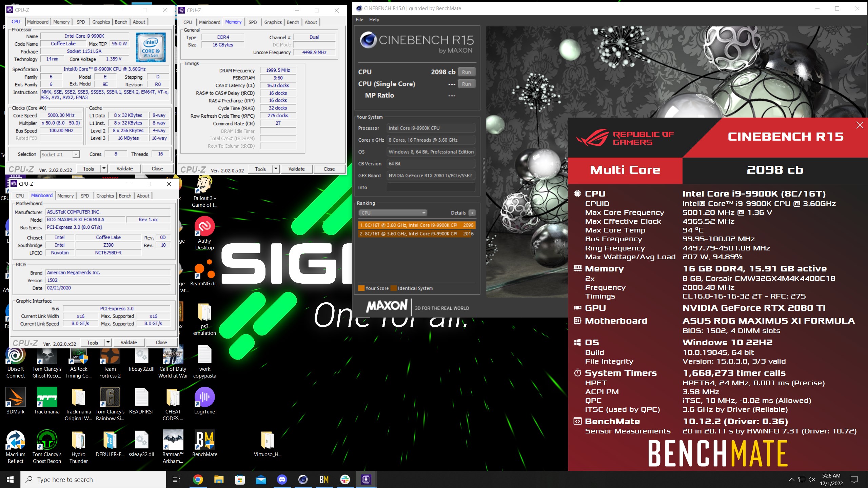Click Validate in the CPU tab window
Screen dimensions: 868x488
(x=124, y=168)
